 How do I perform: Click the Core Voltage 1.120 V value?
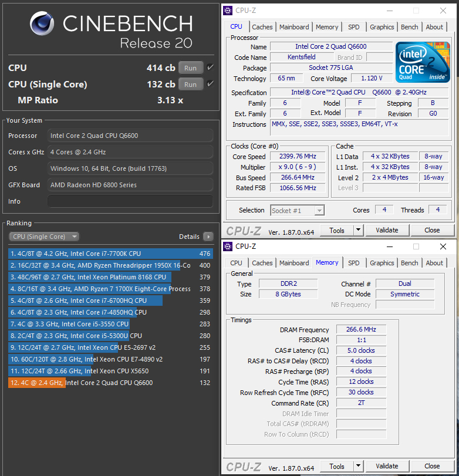coord(372,78)
